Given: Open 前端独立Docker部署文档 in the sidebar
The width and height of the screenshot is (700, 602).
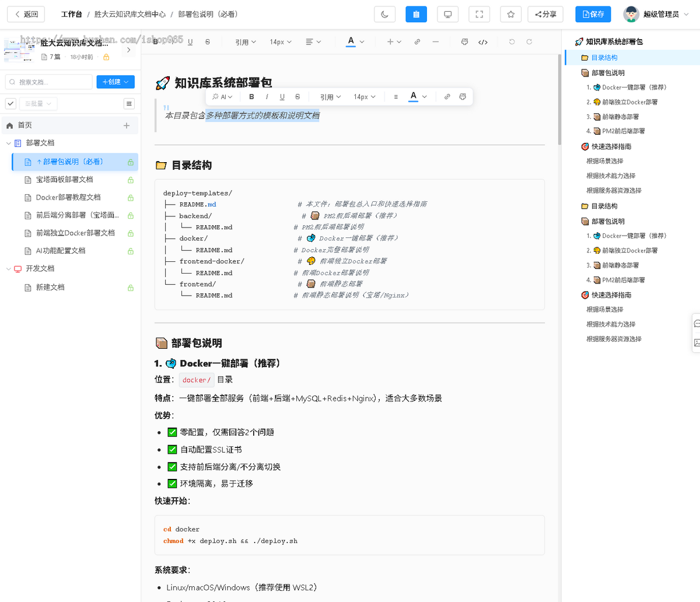Looking at the screenshot, I should pos(75,233).
